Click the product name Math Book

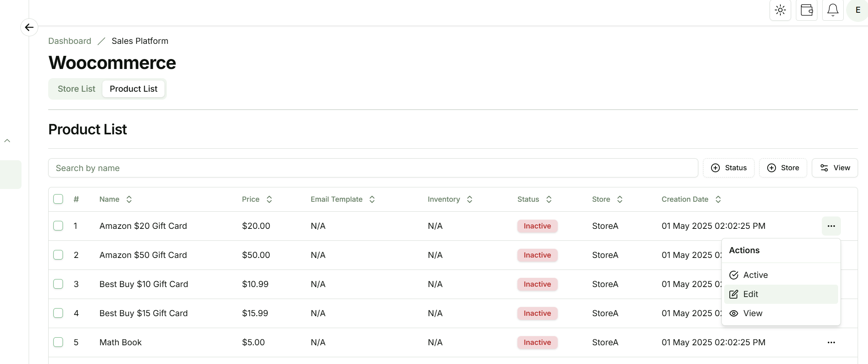[120, 342]
